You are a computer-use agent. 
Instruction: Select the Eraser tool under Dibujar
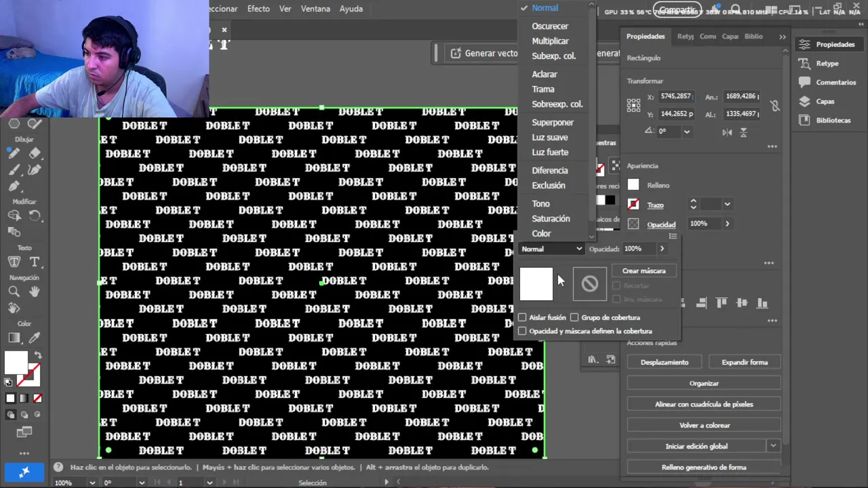[x=35, y=153]
